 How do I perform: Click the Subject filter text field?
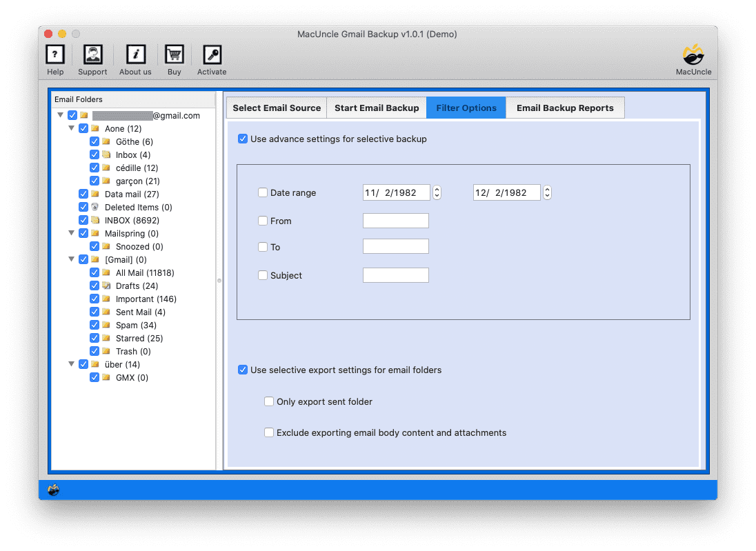tap(396, 275)
